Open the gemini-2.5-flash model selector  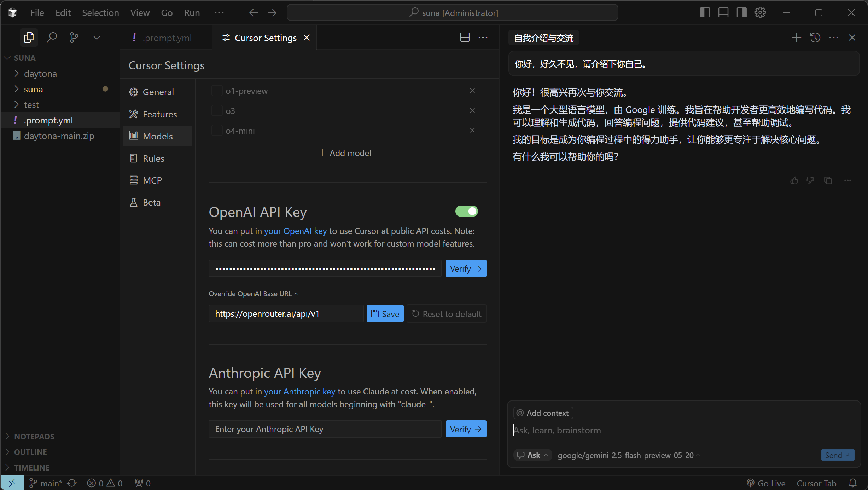[x=629, y=455]
